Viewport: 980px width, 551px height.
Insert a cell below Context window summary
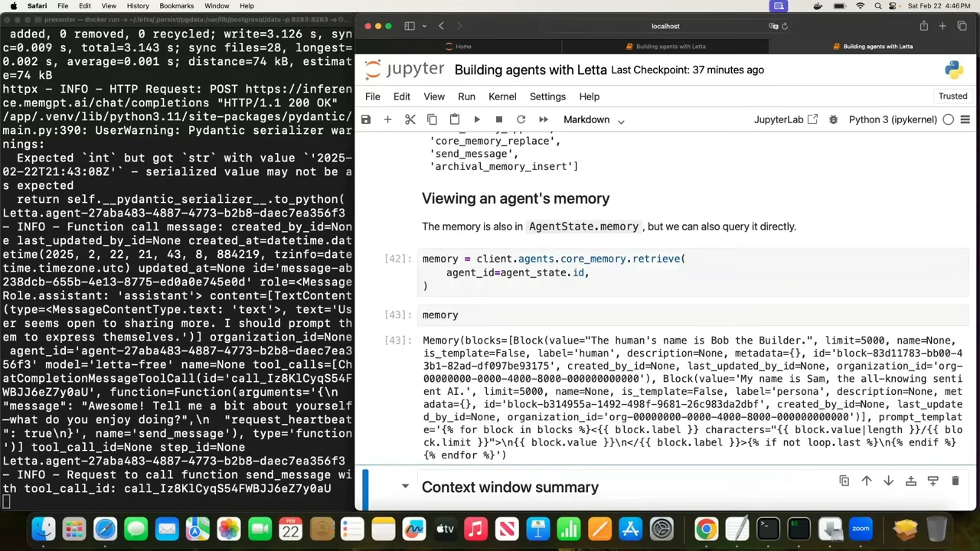click(933, 481)
